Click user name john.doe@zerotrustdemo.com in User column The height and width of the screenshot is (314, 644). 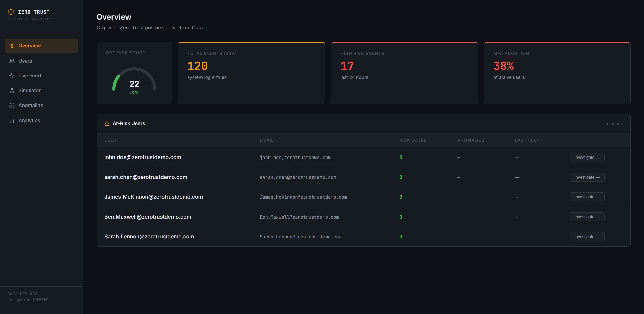(x=143, y=157)
